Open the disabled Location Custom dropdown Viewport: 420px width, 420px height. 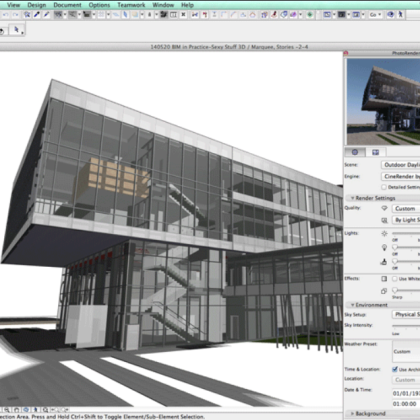click(406, 380)
